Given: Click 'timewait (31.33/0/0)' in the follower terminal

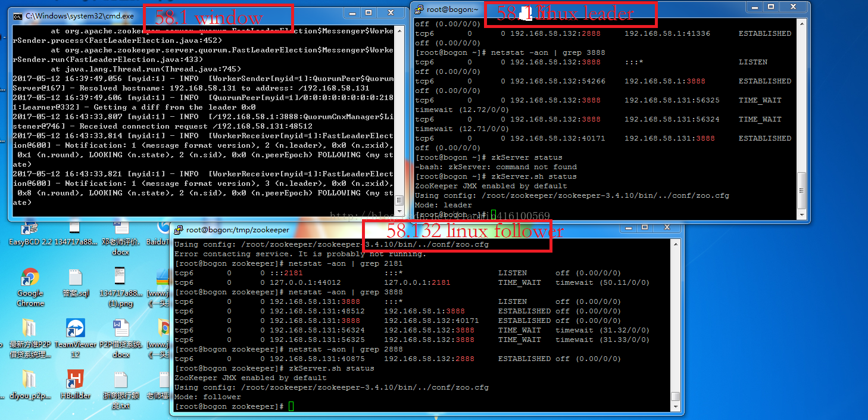Looking at the screenshot, I should point(602,340).
